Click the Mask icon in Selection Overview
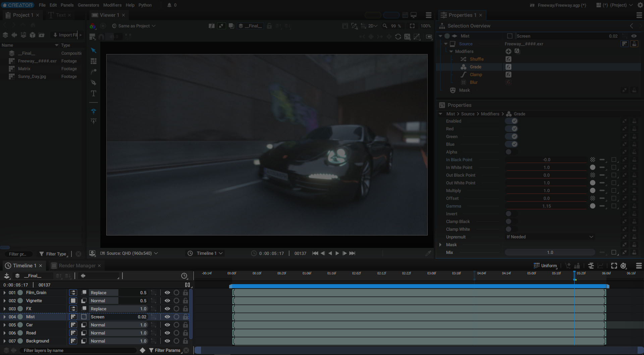The height and width of the screenshot is (355, 644). pyautogui.click(x=453, y=90)
